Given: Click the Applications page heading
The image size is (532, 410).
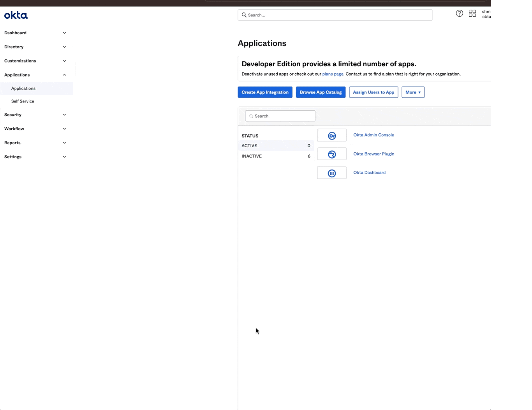Looking at the screenshot, I should 262,43.
